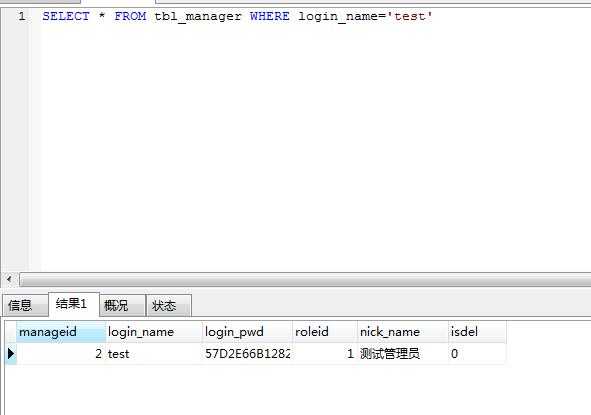
Task: Select the 测试管理员 nick_name cell
Action: [x=403, y=354]
